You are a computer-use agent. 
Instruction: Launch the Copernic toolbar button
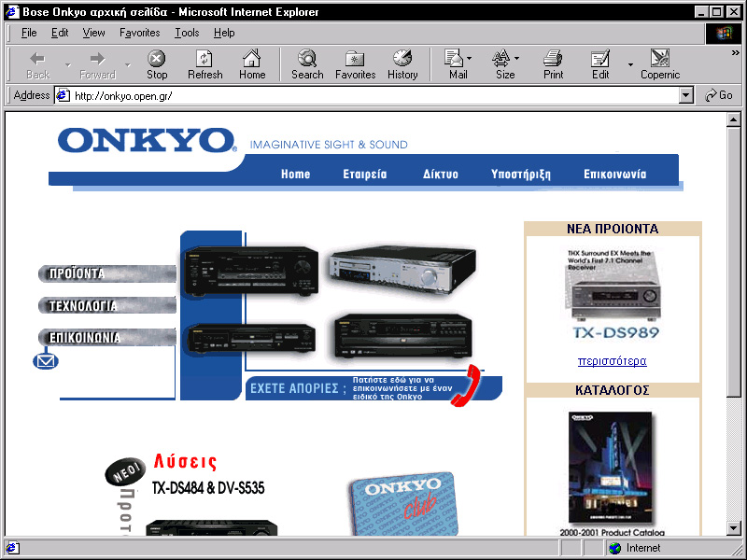pos(660,64)
